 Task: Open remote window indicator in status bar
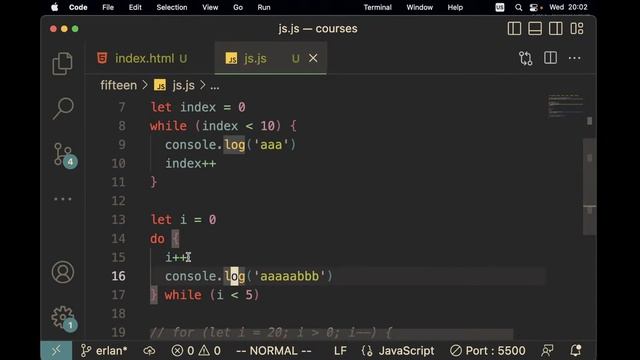pyautogui.click(x=56, y=351)
